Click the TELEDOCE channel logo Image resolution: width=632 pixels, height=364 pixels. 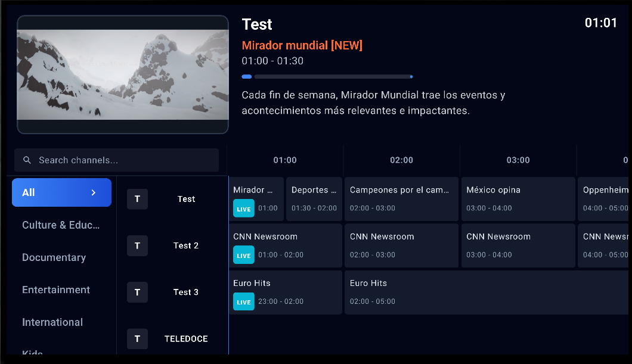[137, 338]
